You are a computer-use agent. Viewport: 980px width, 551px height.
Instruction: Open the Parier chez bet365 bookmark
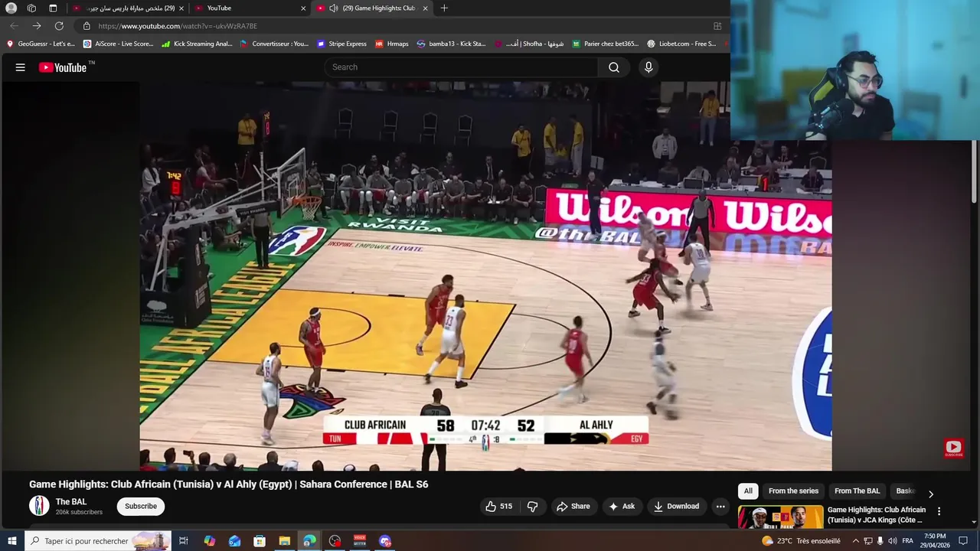coord(606,44)
